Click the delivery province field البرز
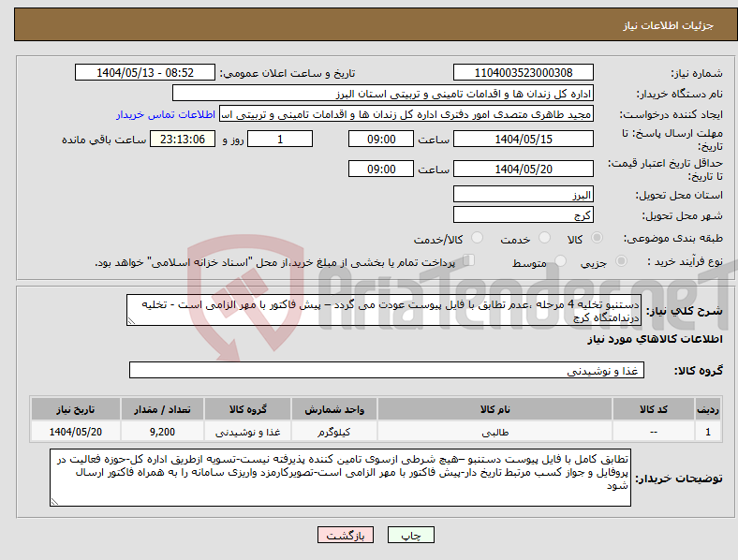Viewport: 738px width, 560px height. coord(524,195)
